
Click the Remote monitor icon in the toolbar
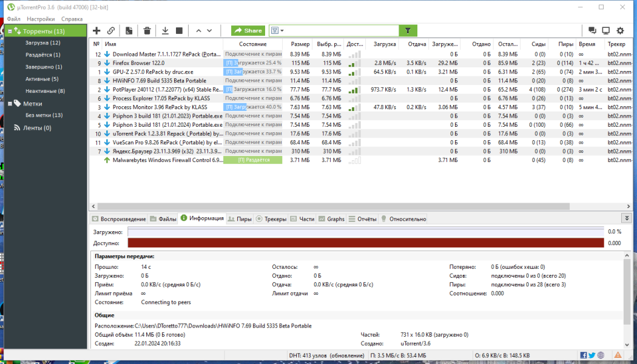(x=606, y=30)
